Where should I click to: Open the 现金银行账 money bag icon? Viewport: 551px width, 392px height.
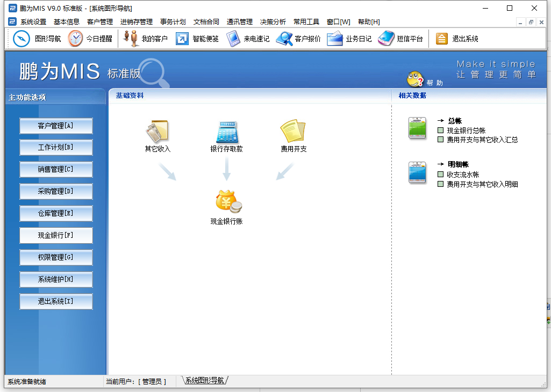pyautogui.click(x=228, y=201)
